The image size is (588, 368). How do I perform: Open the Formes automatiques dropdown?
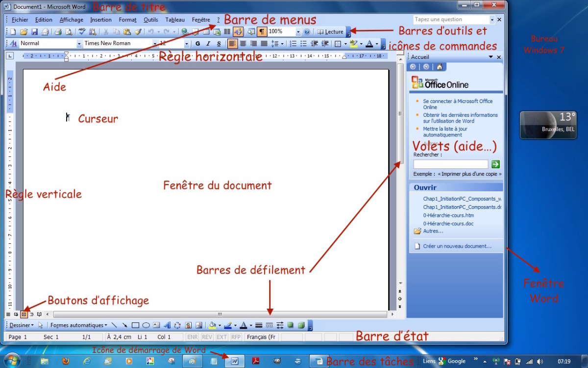coord(78,325)
